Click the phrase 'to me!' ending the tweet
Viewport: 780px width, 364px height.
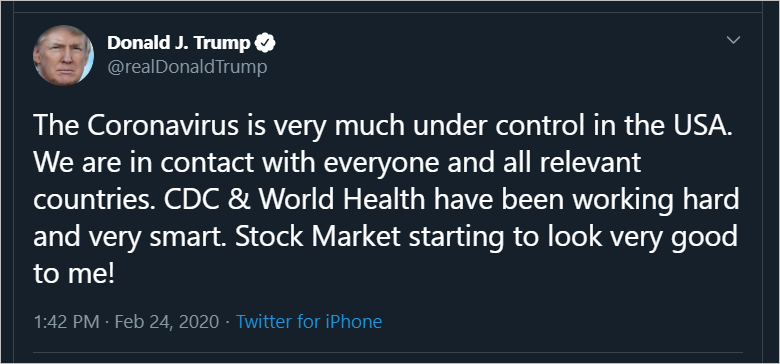(x=74, y=274)
